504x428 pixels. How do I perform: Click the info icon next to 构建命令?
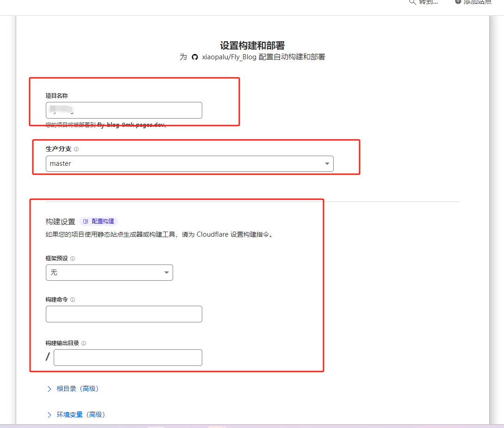tap(73, 300)
